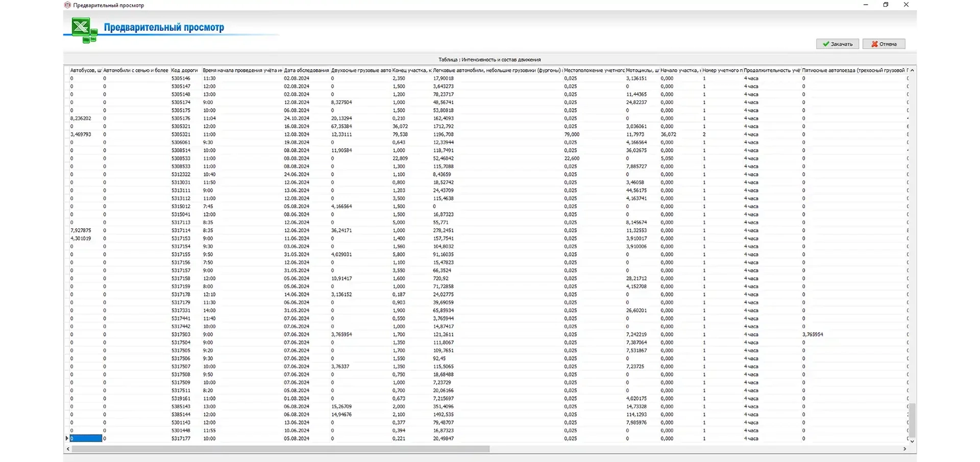Click the highlighted cell in last row
Screen dimensions: 980x462
click(86, 439)
